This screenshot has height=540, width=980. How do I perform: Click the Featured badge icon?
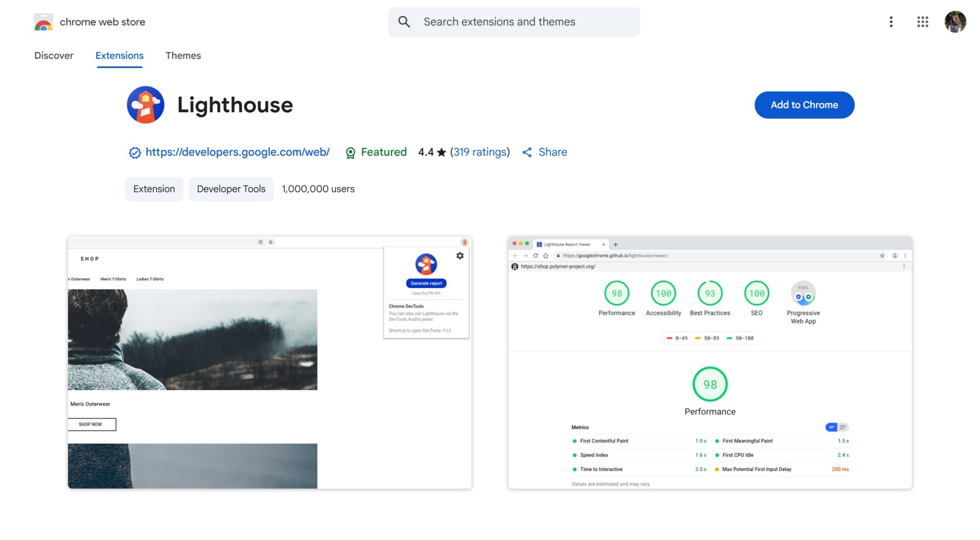pos(351,152)
